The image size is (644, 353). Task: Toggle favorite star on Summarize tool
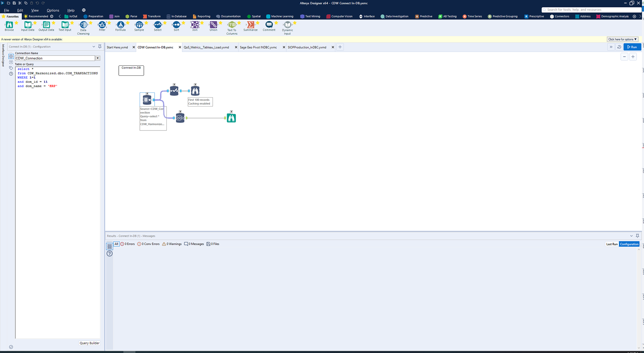coord(258,23)
